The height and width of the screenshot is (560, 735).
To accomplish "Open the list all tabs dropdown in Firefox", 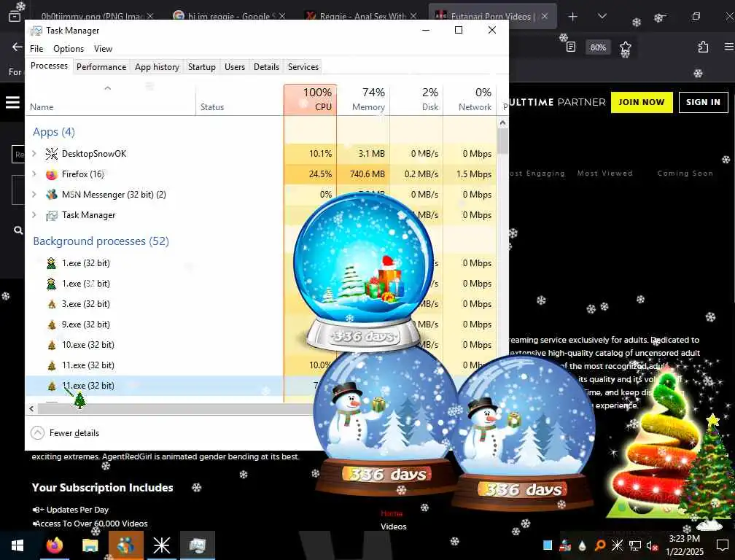I will click(x=602, y=16).
